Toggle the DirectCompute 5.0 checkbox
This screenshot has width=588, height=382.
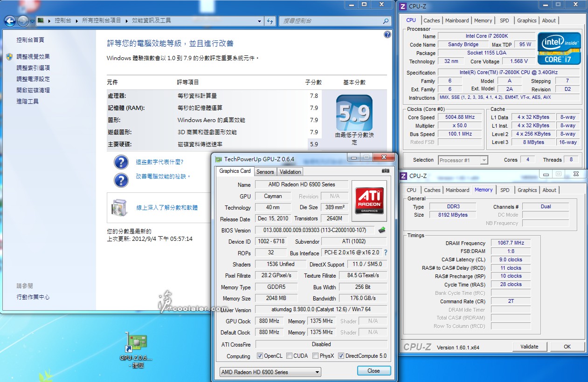click(x=341, y=356)
